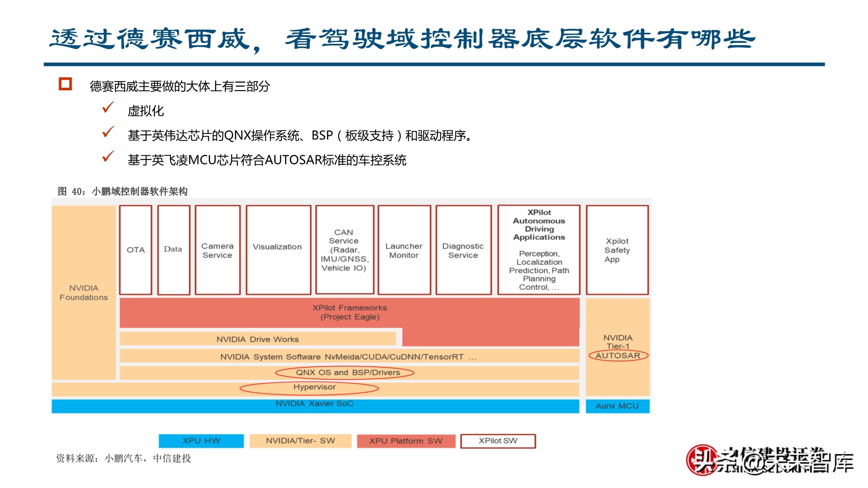Viewport: 868px width, 488px height.
Task: Click the OTA box
Action: [x=136, y=250]
